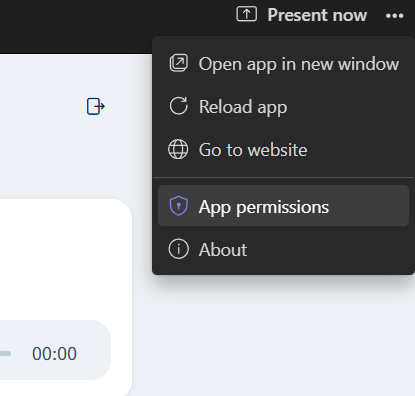Image resolution: width=415 pixels, height=396 pixels.
Task: Click the blue sign-out arrow icon
Action: pos(96,106)
